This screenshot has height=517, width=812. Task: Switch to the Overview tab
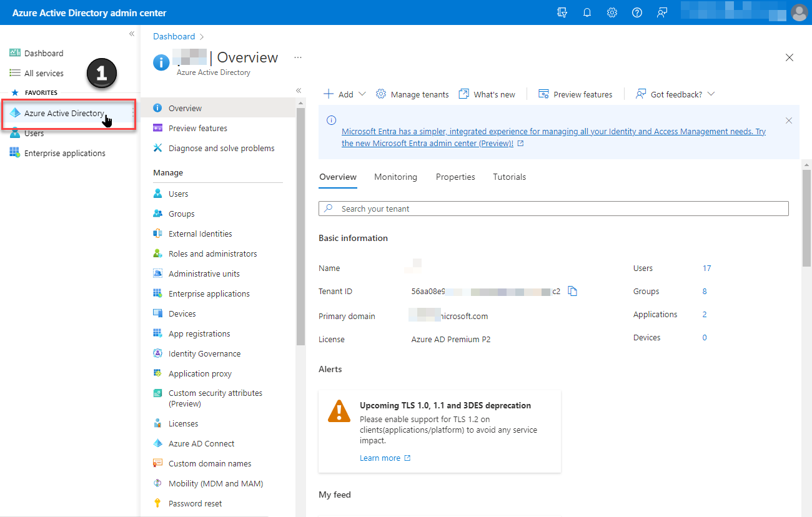[x=338, y=177]
